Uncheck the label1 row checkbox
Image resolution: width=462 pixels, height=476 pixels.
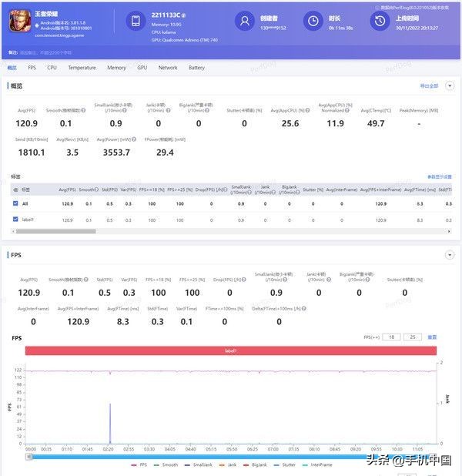point(15,220)
